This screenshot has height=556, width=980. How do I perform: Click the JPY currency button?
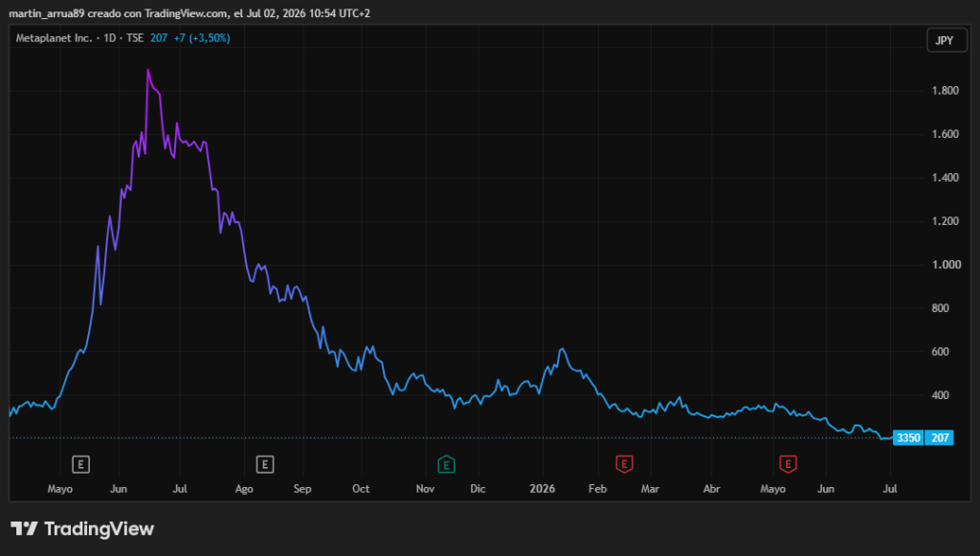[x=947, y=40]
